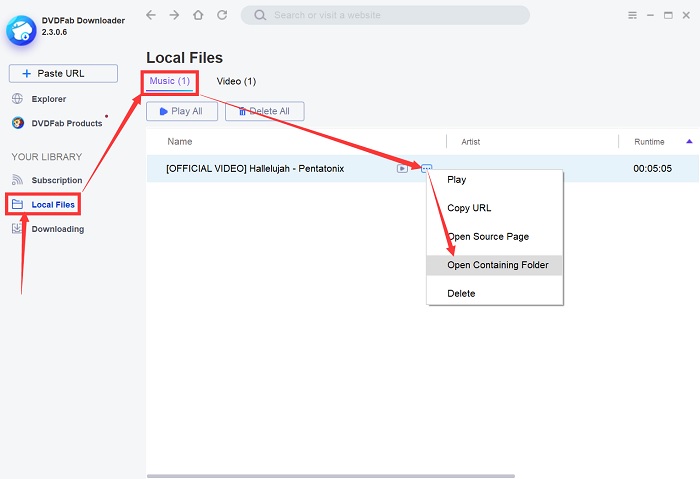The width and height of the screenshot is (700, 479).
Task: Open the hamburger menu icon
Action: (632, 15)
